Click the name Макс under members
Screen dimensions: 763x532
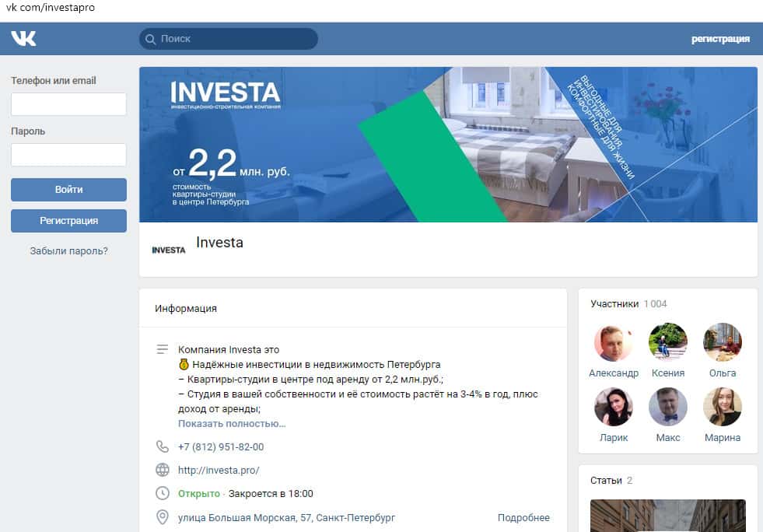(x=668, y=438)
